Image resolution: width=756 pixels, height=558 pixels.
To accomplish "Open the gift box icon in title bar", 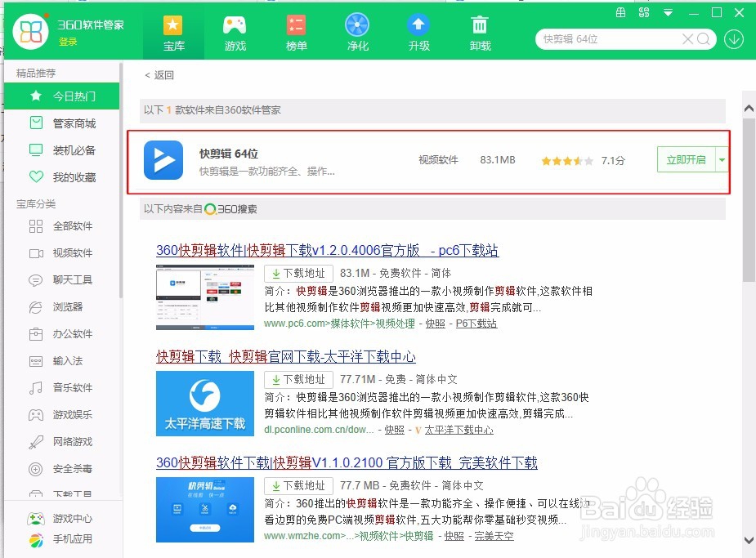I will click(620, 12).
